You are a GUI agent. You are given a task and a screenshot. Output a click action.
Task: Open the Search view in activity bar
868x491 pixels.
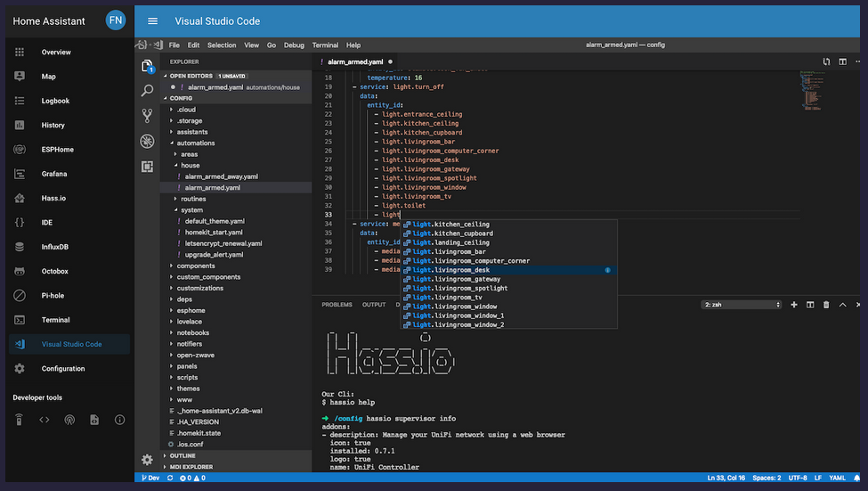[148, 91]
